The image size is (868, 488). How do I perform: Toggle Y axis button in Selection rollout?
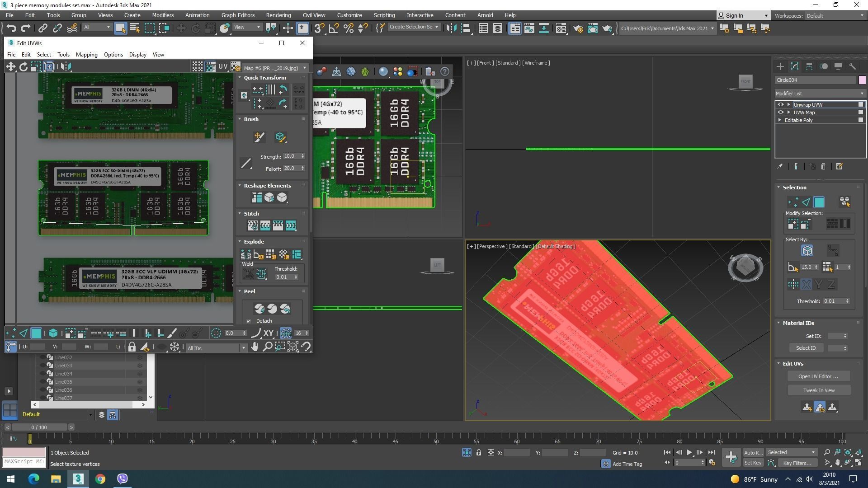pyautogui.click(x=819, y=284)
